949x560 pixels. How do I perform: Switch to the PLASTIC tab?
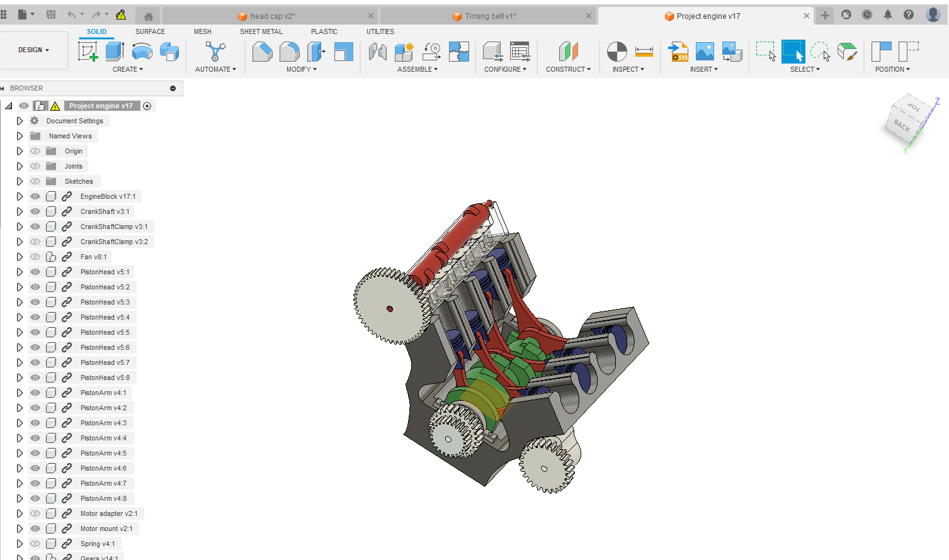tap(324, 31)
